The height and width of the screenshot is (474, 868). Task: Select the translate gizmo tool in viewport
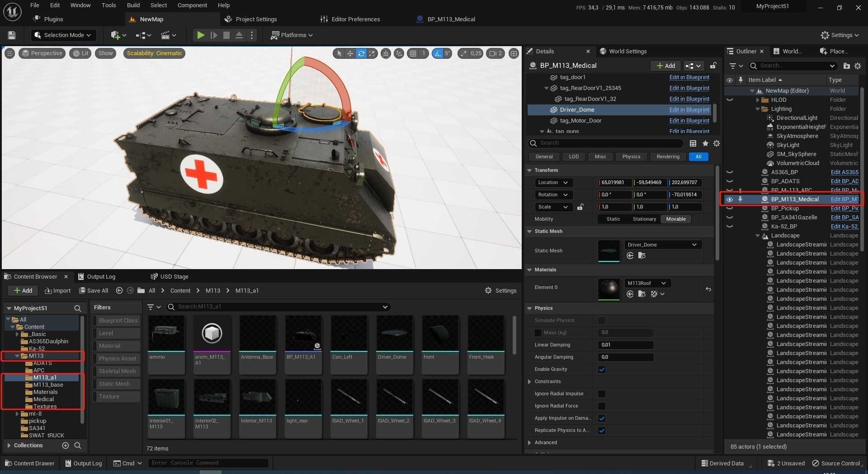click(x=350, y=53)
